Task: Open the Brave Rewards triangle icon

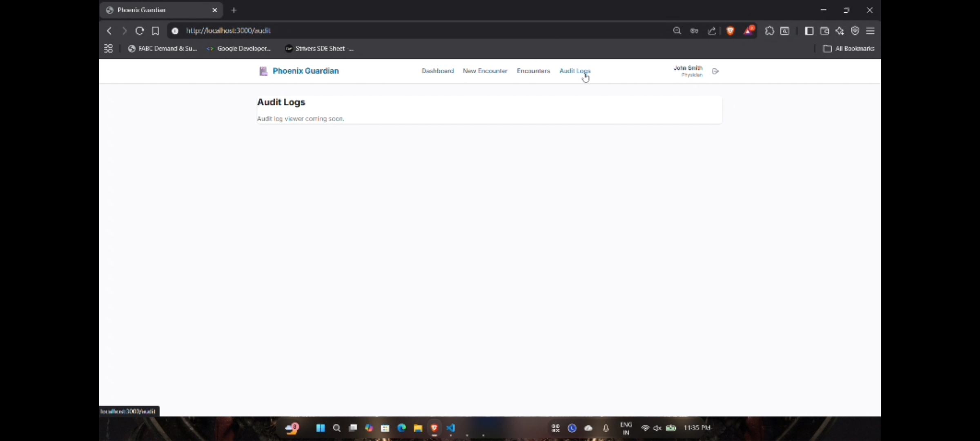Action: (748, 31)
